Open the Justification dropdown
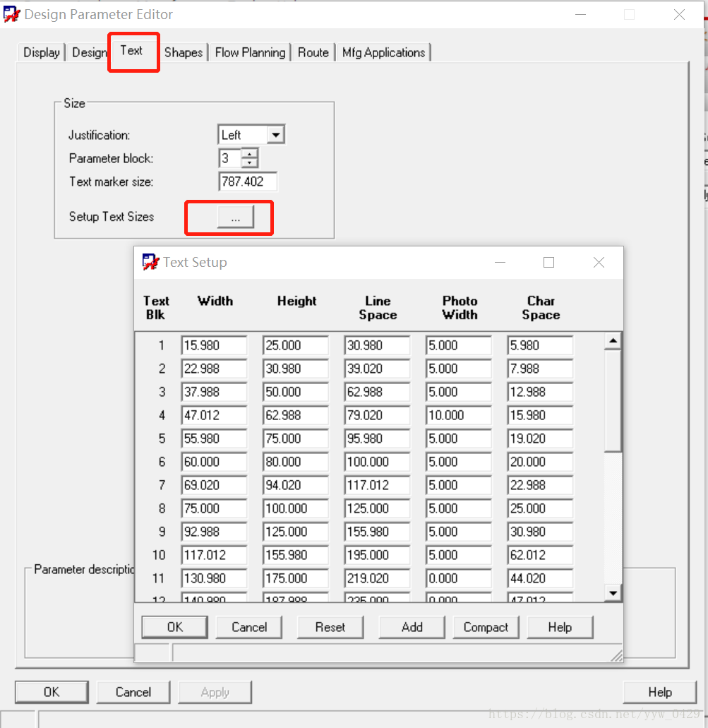This screenshot has height=728, width=708. click(275, 135)
